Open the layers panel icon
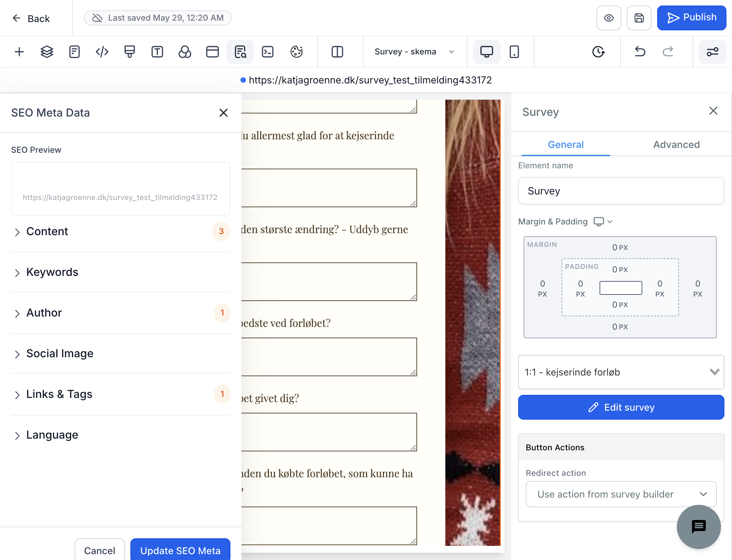The image size is (732, 560). coord(47,52)
